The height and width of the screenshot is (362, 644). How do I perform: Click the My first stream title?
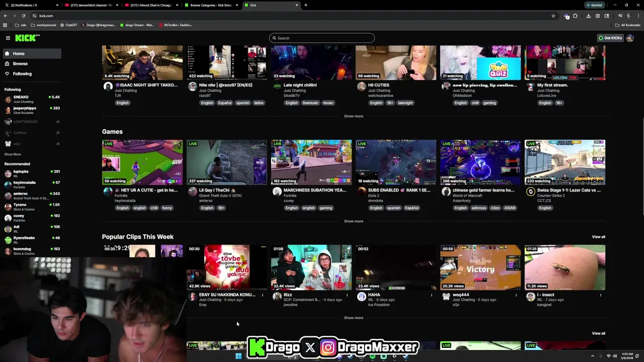552,85
